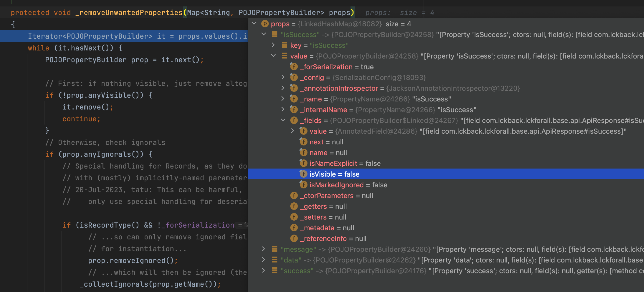Click the field icon next to isMarkedIgnored
644x292 pixels.
pyautogui.click(x=303, y=185)
